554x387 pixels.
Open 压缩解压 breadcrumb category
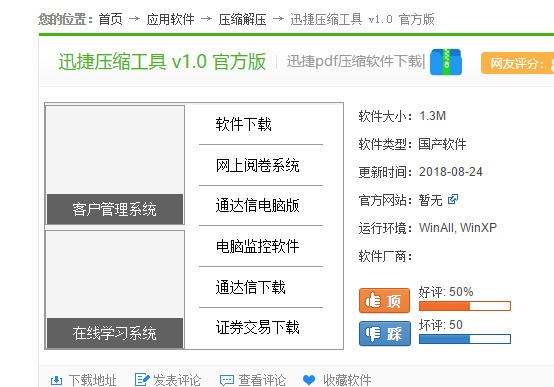(242, 19)
